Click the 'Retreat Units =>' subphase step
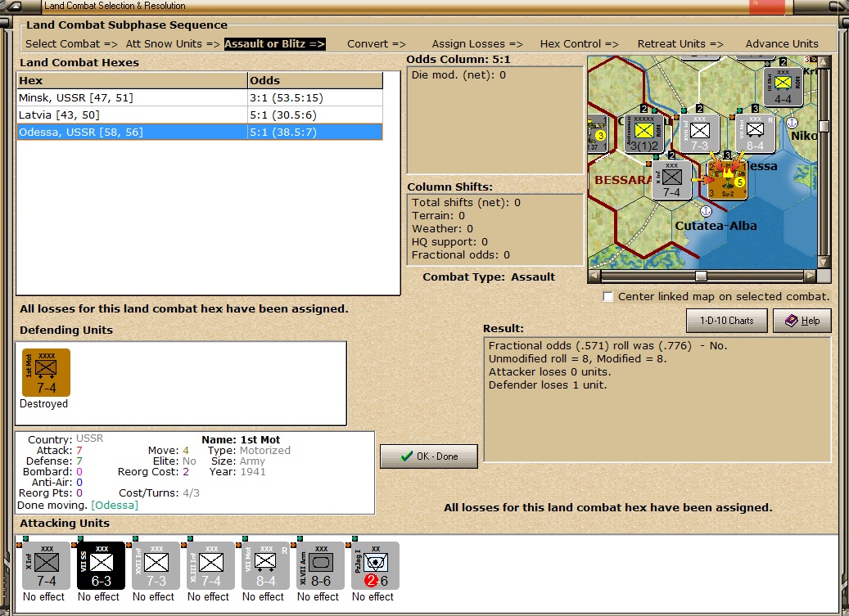The image size is (849, 616). pyautogui.click(x=680, y=44)
